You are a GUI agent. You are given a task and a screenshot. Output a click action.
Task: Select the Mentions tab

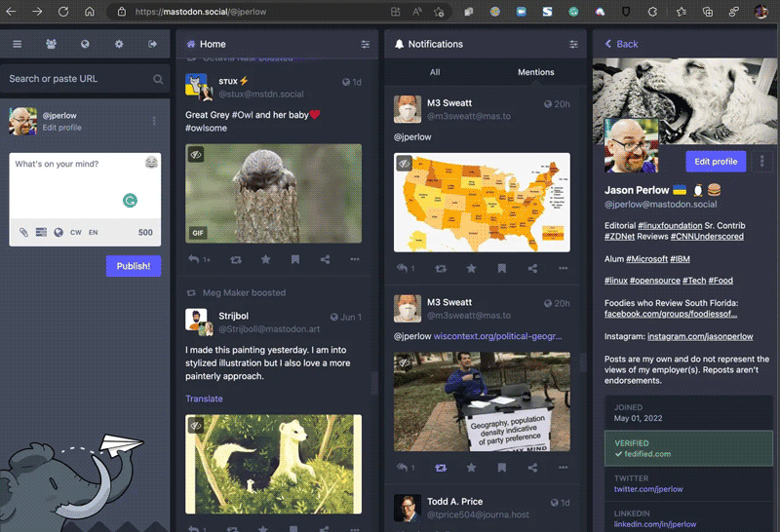tap(535, 72)
